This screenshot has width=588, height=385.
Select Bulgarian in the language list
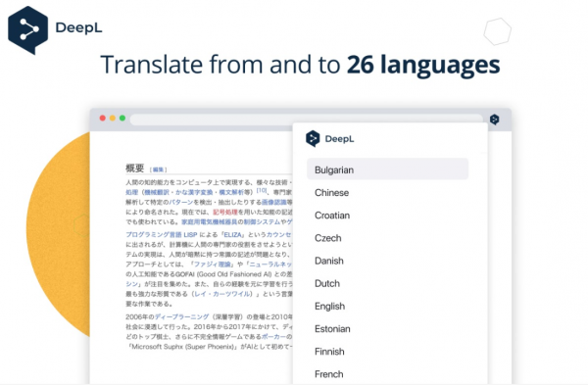(387, 169)
